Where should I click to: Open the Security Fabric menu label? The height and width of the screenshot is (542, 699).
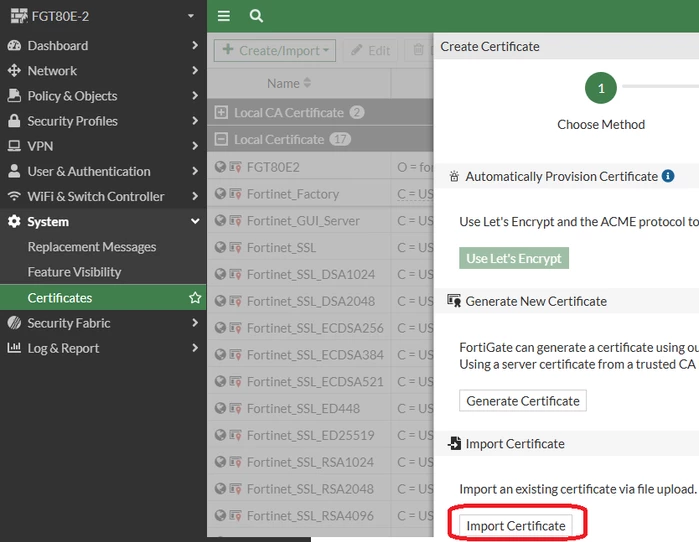[x=69, y=323]
